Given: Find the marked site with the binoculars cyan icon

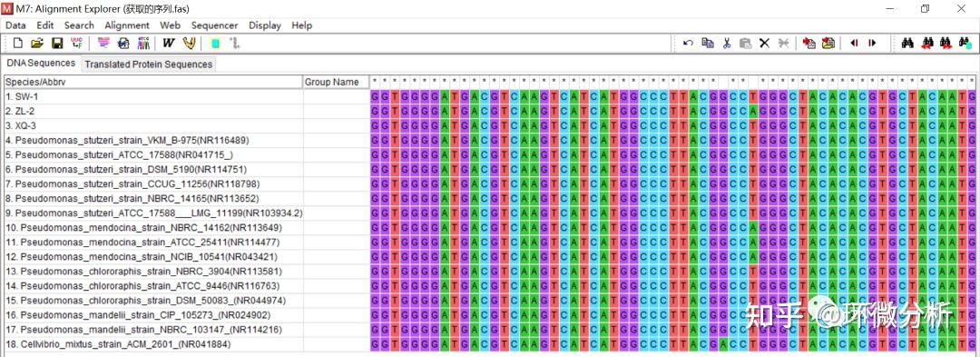Looking at the screenshot, I should (x=965, y=43).
